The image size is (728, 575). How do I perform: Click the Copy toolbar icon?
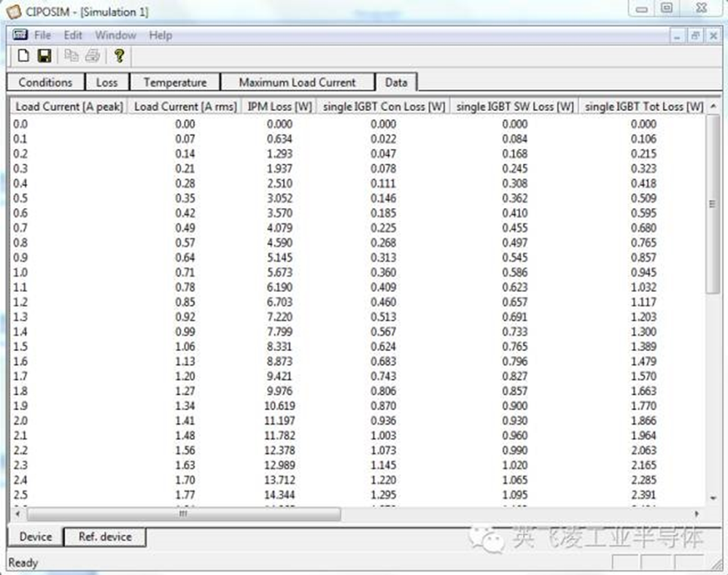[71, 56]
